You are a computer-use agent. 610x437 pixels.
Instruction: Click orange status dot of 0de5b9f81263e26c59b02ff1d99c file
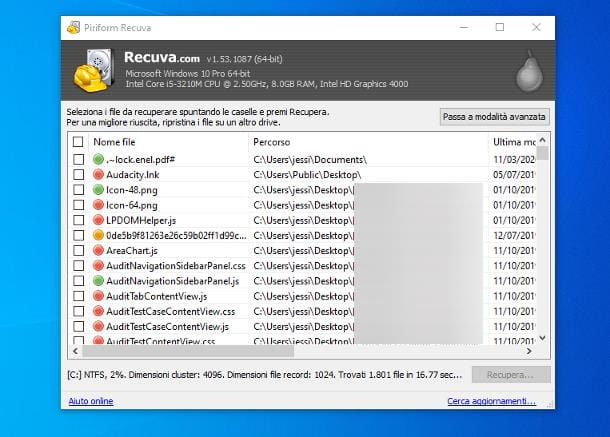click(x=98, y=235)
